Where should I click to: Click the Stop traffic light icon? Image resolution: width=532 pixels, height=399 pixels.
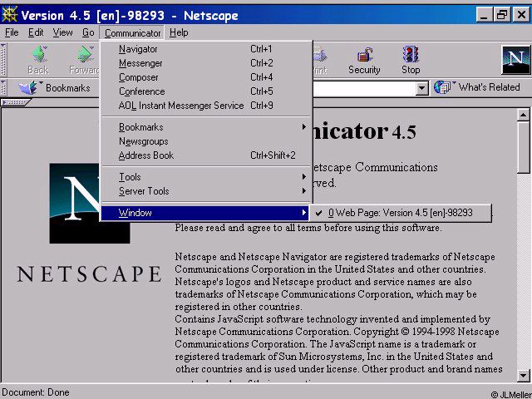[x=411, y=54]
